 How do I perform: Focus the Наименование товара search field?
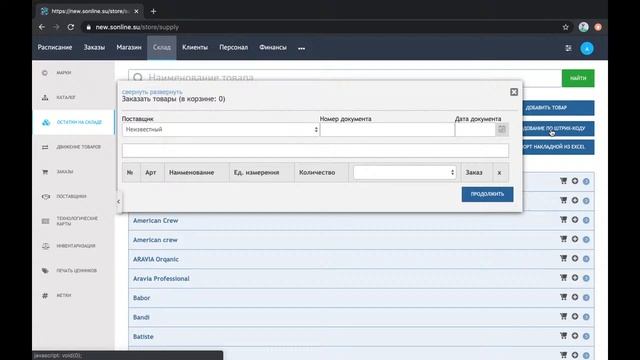[x=345, y=77]
